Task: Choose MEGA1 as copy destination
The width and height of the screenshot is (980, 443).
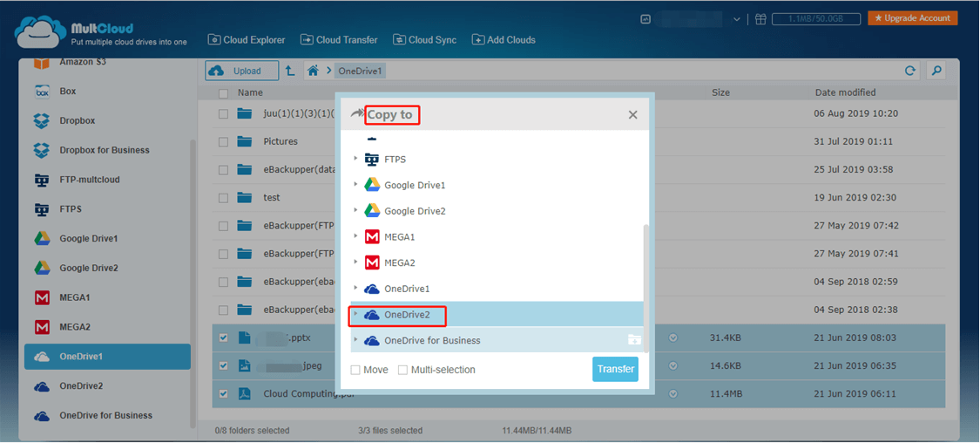Action: point(497,237)
